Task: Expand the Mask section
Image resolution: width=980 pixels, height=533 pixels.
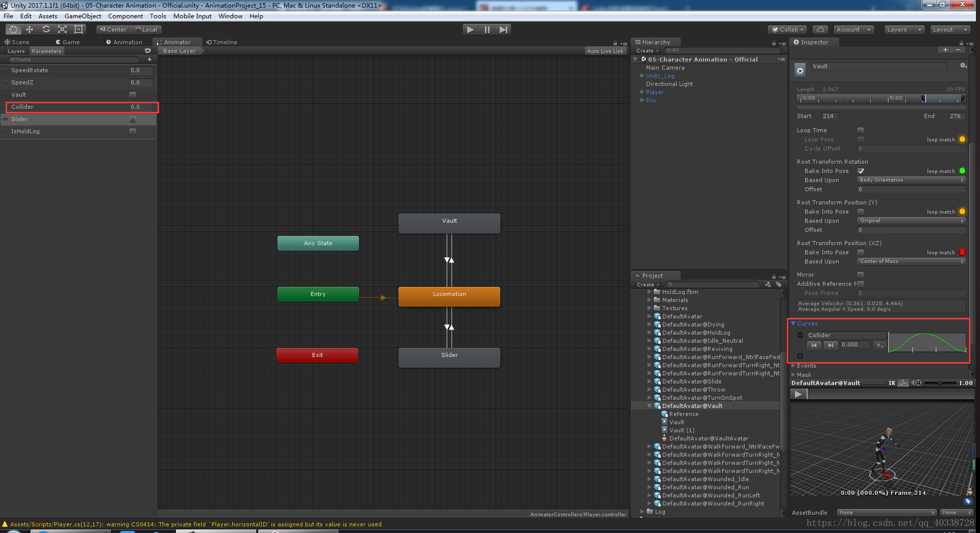Action: tap(793, 375)
